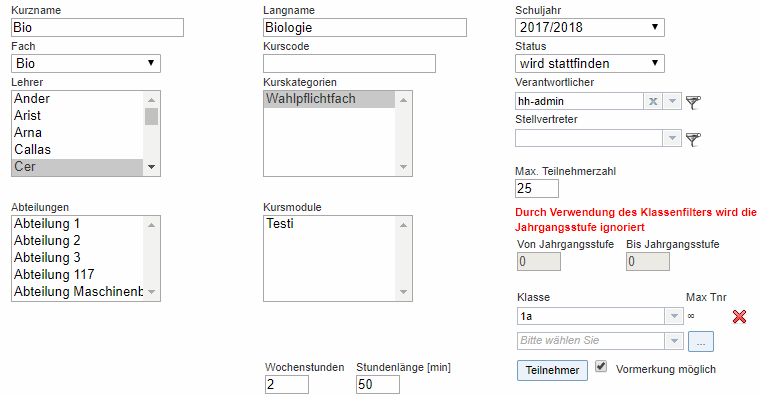
Task: Click into the empty Kurscode field
Action: (x=349, y=63)
